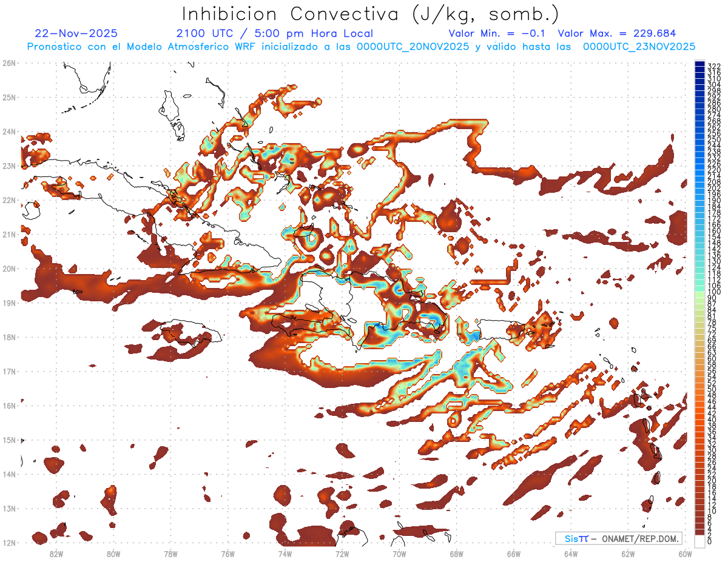Click the title "Inhibicion Convectiva (J/kg, somb.)"
This screenshot has width=728, height=562.
pyautogui.click(x=371, y=14)
